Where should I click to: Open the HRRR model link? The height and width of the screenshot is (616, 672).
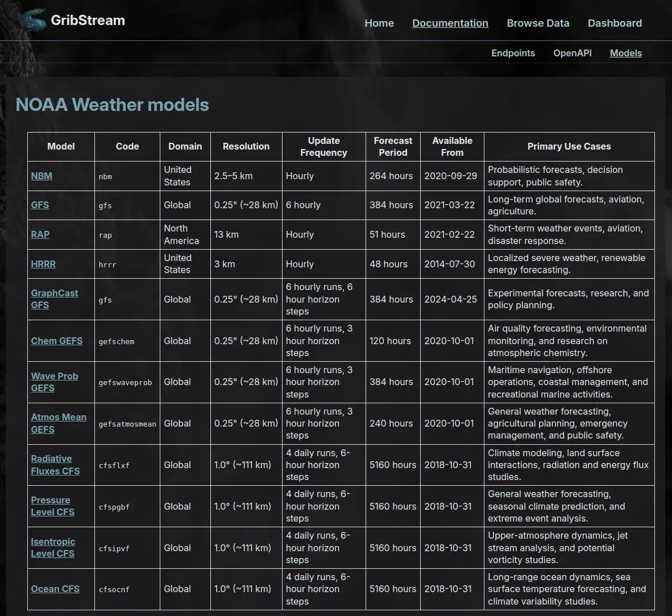click(x=43, y=264)
